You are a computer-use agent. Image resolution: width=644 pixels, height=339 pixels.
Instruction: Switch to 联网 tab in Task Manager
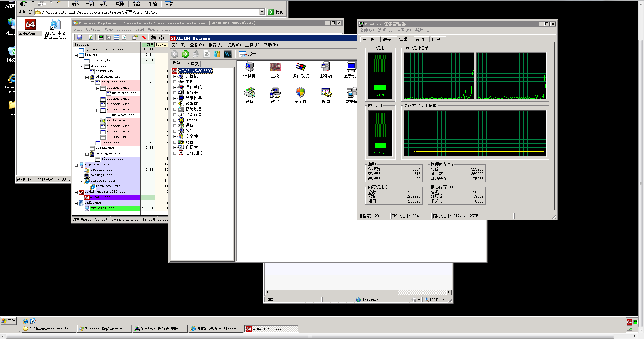(x=420, y=40)
